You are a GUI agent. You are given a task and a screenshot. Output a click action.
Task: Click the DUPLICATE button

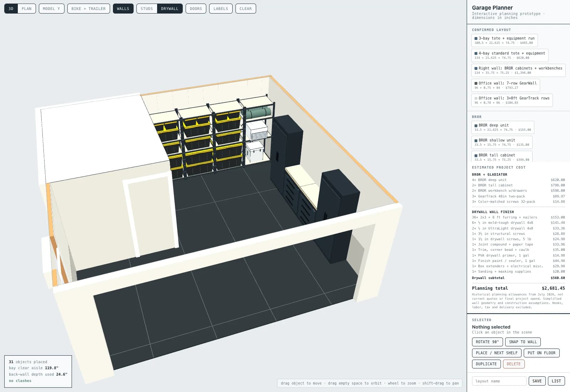tap(486, 364)
